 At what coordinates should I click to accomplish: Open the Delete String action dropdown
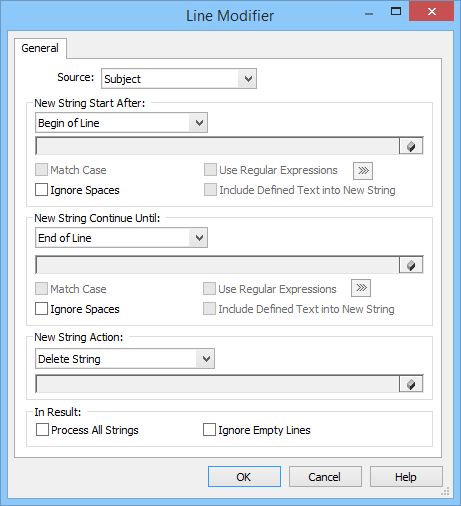click(125, 359)
